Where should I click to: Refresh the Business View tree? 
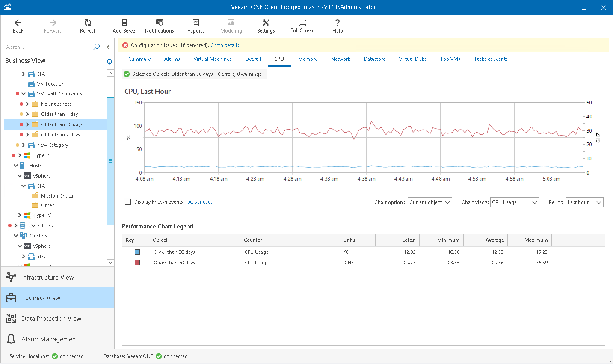click(110, 61)
